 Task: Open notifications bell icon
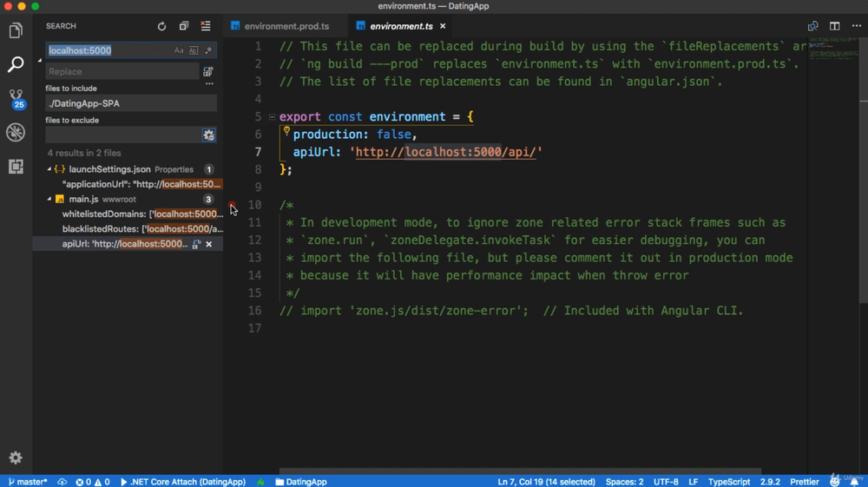click(855, 482)
